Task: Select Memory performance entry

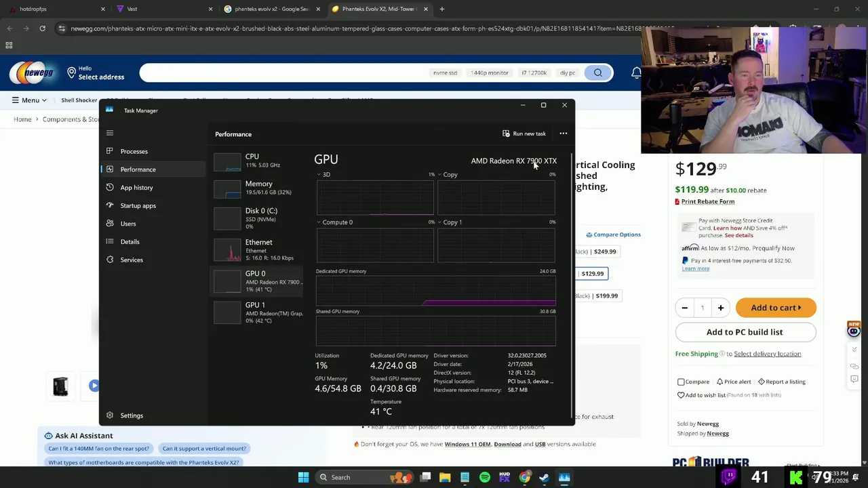Action: point(258,188)
